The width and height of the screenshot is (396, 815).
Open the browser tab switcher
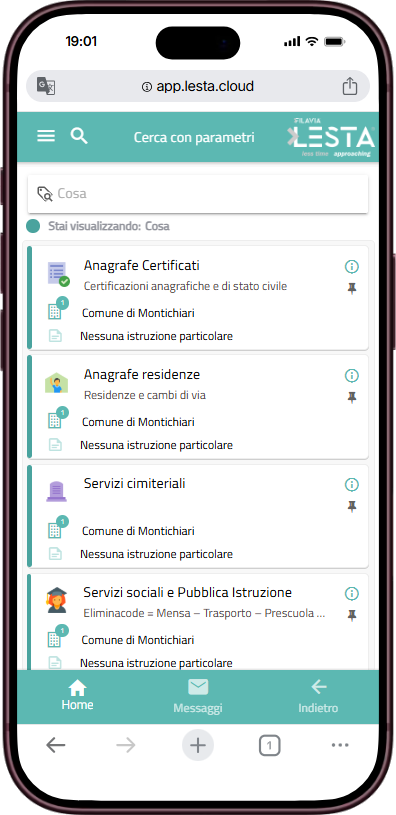click(269, 746)
